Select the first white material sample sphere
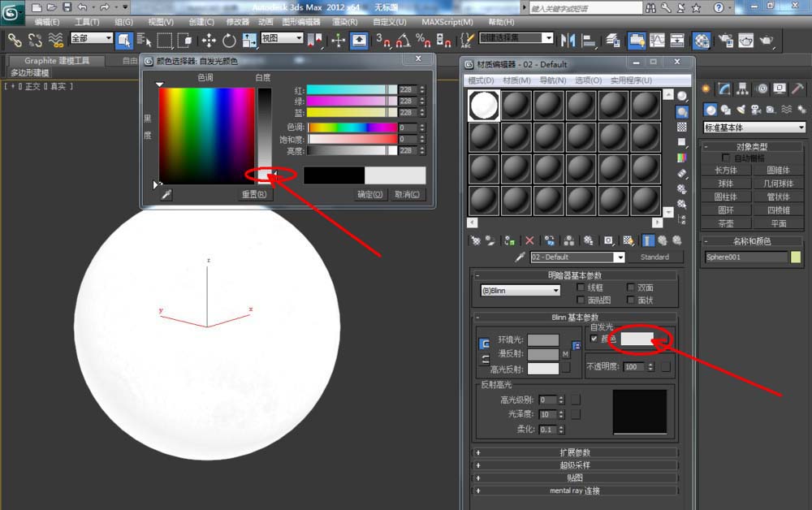The image size is (812, 510). pyautogui.click(x=484, y=106)
